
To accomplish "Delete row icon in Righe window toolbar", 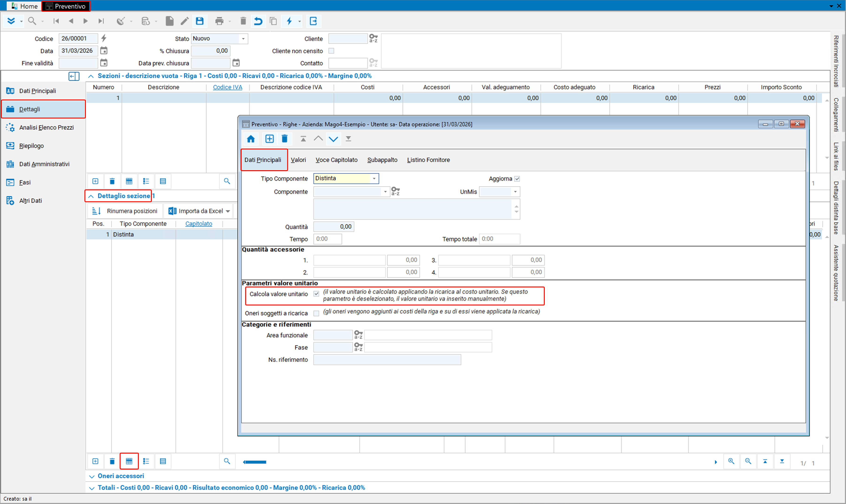I will point(285,139).
